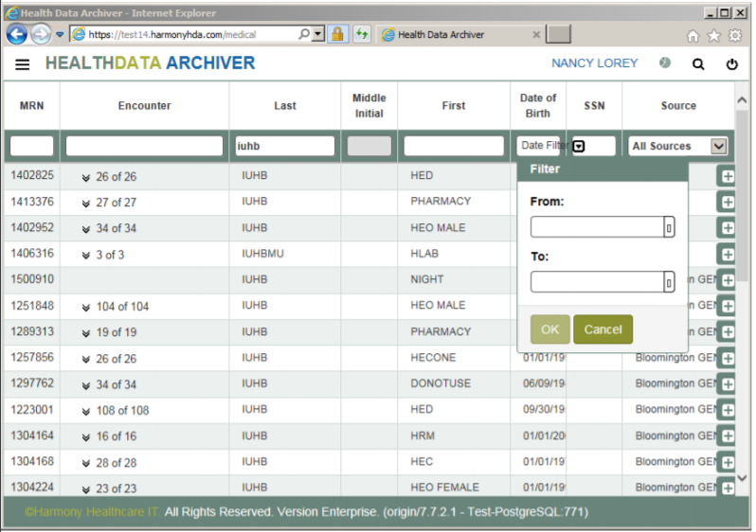Click Cancel in the Filter popup
Viewport: 756px width, 532px height.
(603, 329)
